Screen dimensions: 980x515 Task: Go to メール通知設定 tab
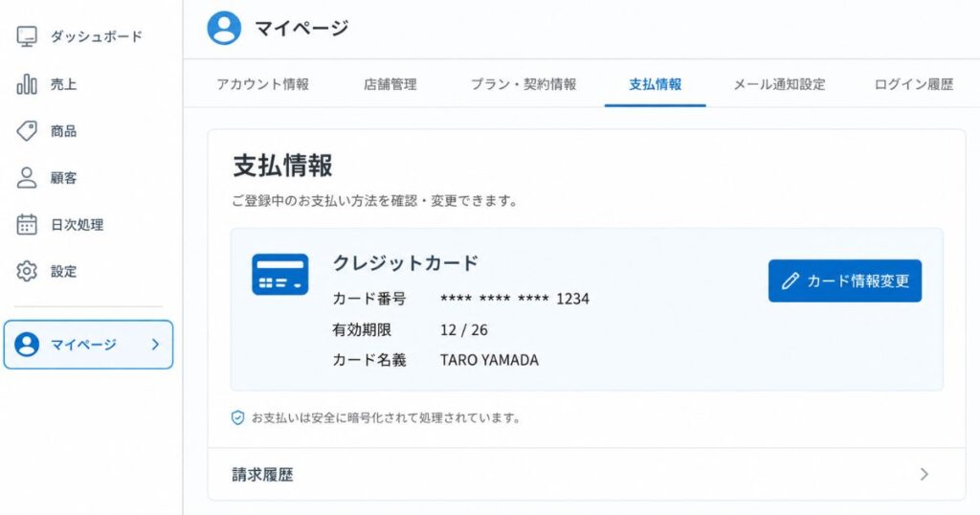coord(779,84)
